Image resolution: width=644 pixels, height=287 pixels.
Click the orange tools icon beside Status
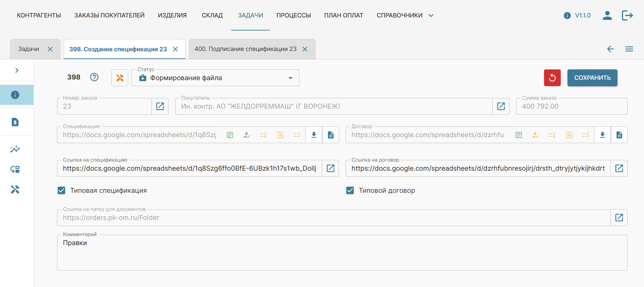[120, 78]
